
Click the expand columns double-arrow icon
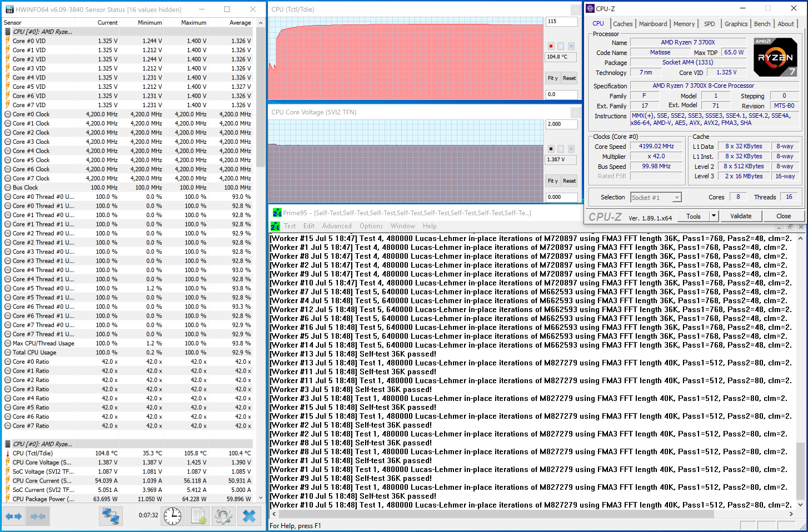tap(13, 516)
